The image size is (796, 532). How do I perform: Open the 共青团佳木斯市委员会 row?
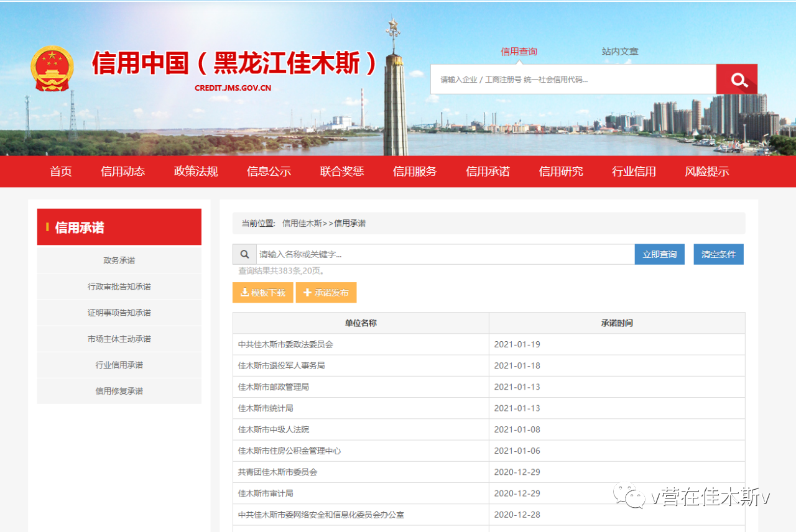[489, 472]
